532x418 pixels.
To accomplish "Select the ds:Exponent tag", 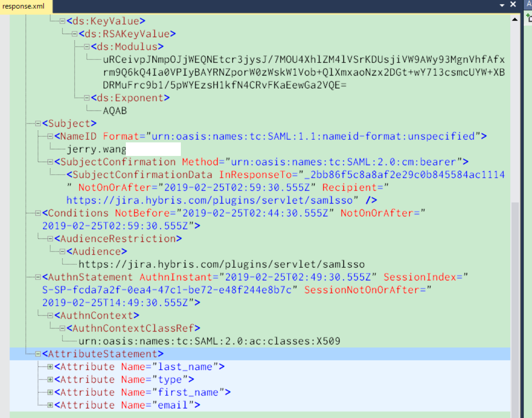I will point(131,98).
